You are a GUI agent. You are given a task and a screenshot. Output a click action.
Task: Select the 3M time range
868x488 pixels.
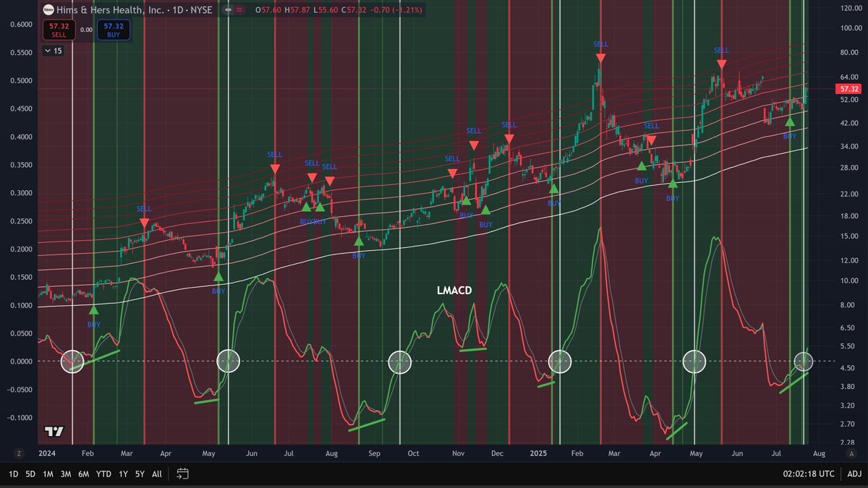pyautogui.click(x=66, y=474)
